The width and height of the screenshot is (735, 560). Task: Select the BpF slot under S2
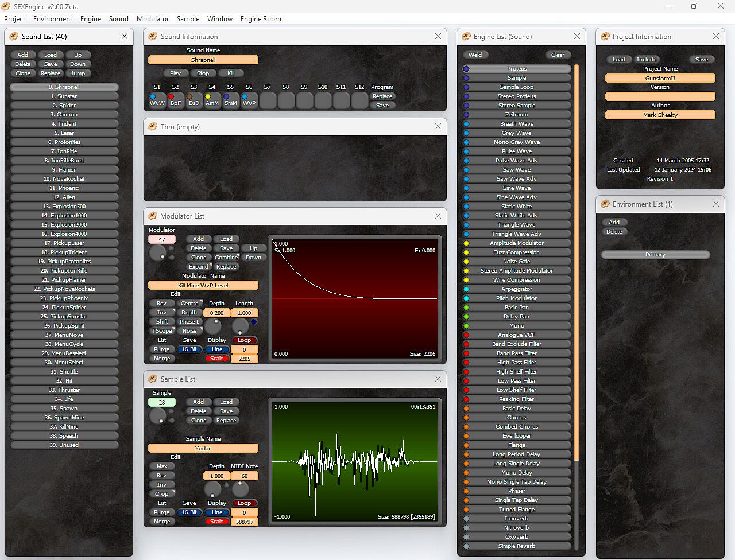click(175, 100)
